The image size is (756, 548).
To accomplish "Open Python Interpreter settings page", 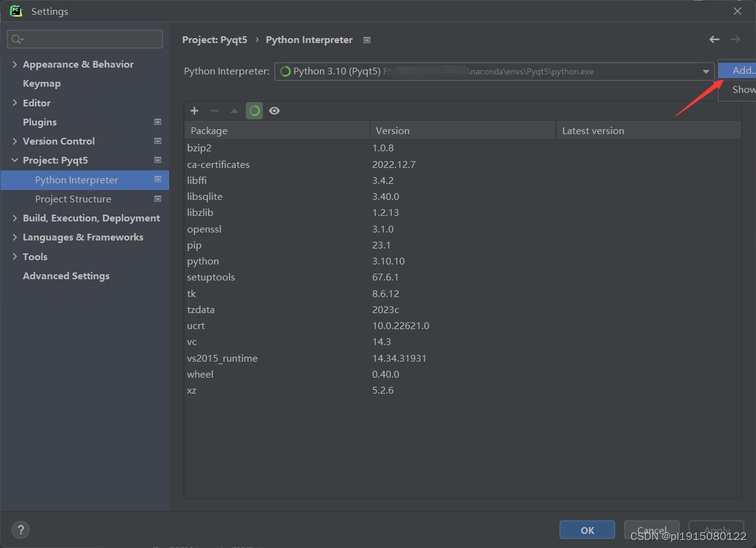I will pos(85,180).
